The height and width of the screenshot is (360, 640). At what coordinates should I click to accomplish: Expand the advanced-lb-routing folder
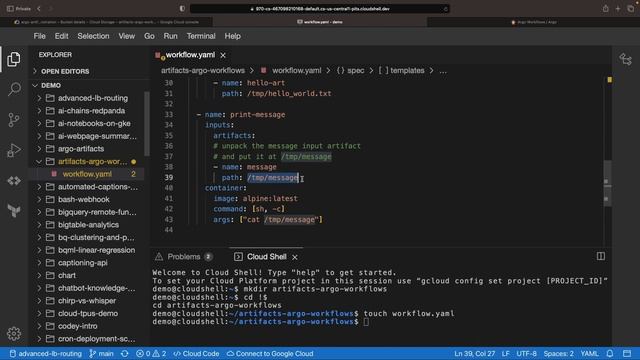[x=93, y=98]
